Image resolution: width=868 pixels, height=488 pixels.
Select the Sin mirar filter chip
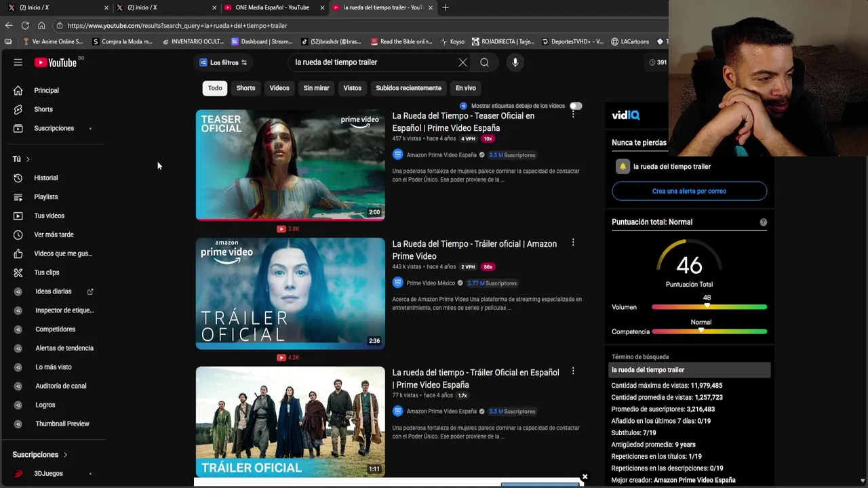[x=316, y=88]
